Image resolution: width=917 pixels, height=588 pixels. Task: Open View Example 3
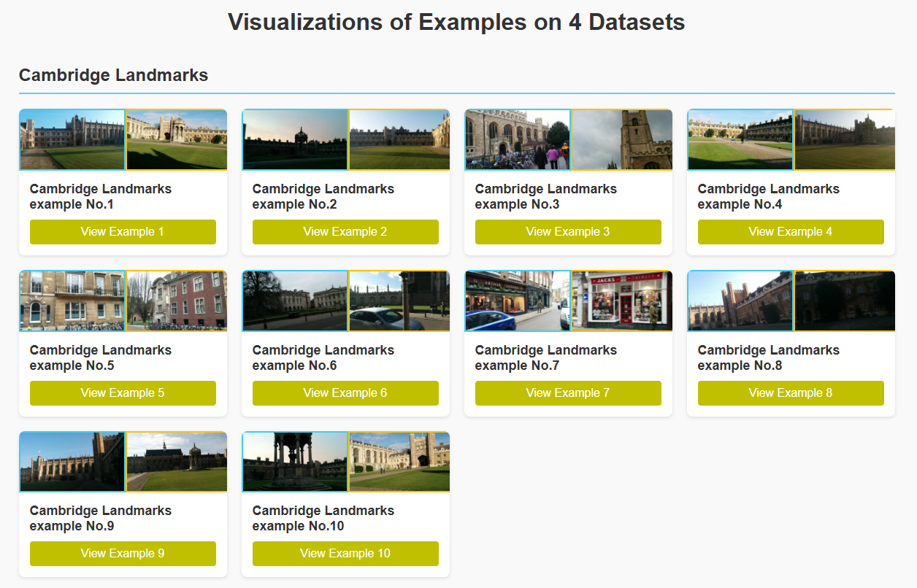pos(568,232)
